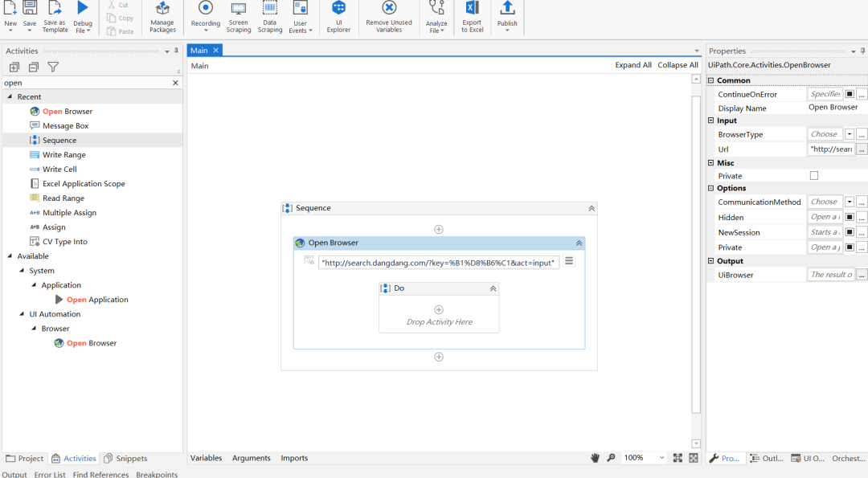Open Output panel tab
Image resolution: width=868 pixels, height=478 pixels.
(14, 474)
